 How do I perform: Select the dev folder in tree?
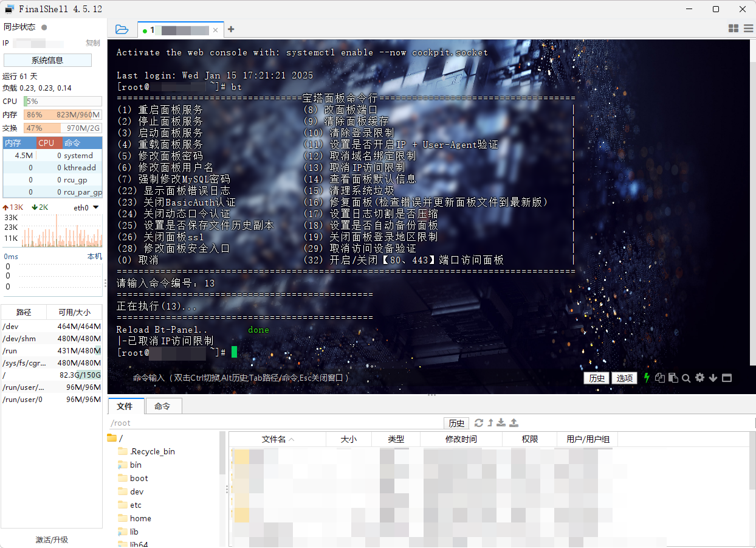[x=131, y=491]
